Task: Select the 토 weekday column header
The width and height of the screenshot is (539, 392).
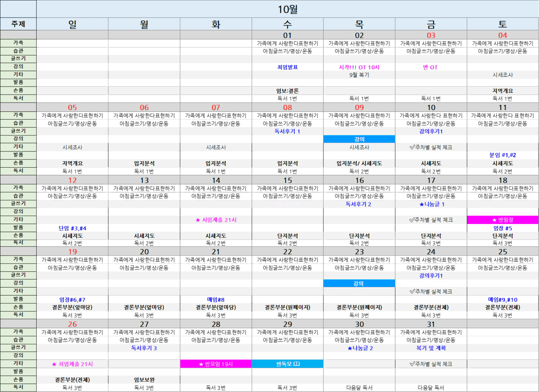Action: point(502,25)
